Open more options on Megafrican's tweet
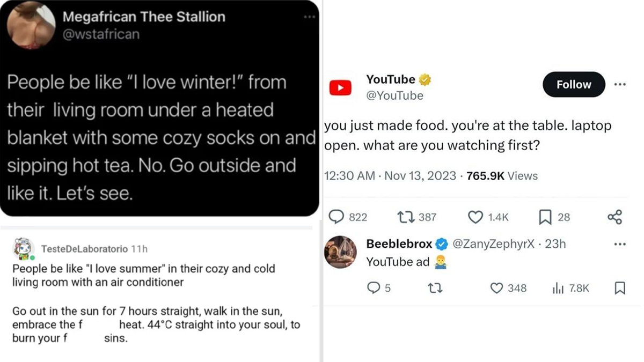This screenshot has height=362, width=644. (309, 16)
